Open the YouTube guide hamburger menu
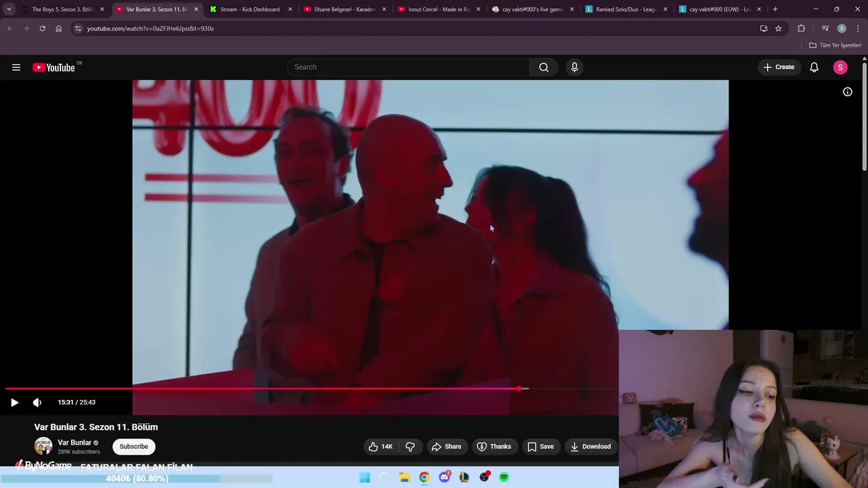Viewport: 868px width, 488px height. click(x=16, y=67)
